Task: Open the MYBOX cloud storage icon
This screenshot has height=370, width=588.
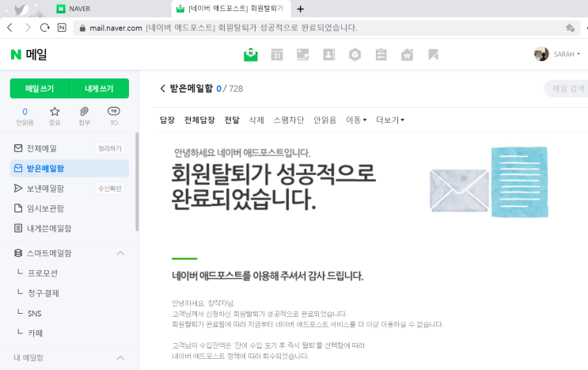Action: [x=355, y=55]
